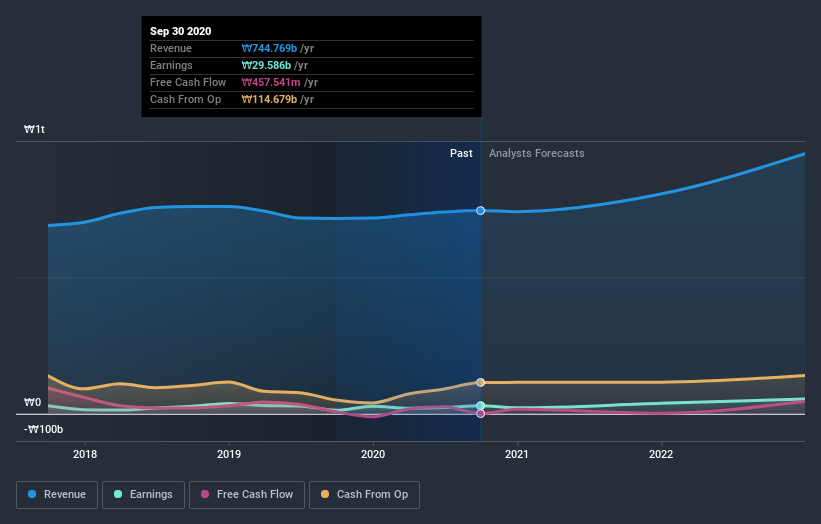821x524 pixels.
Task: Select the 2018 x-axis label
Action: [85, 454]
